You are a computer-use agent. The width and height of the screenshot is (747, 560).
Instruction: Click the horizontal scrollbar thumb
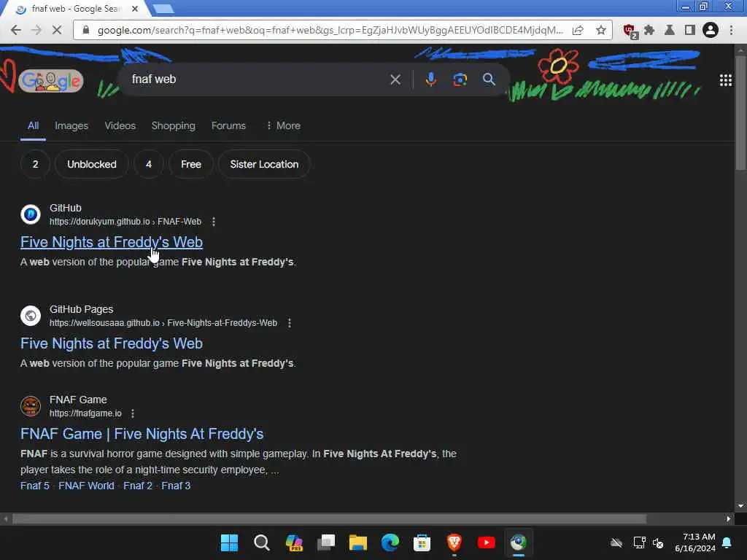point(329,519)
